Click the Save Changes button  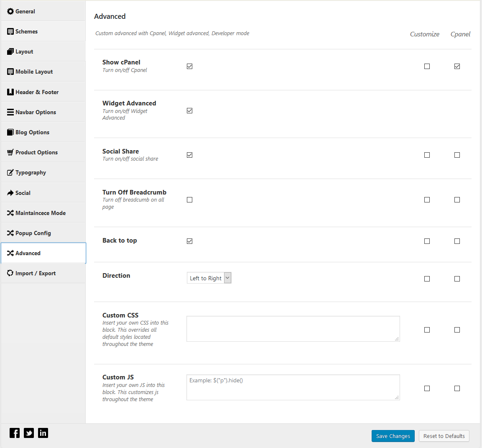[x=393, y=436]
